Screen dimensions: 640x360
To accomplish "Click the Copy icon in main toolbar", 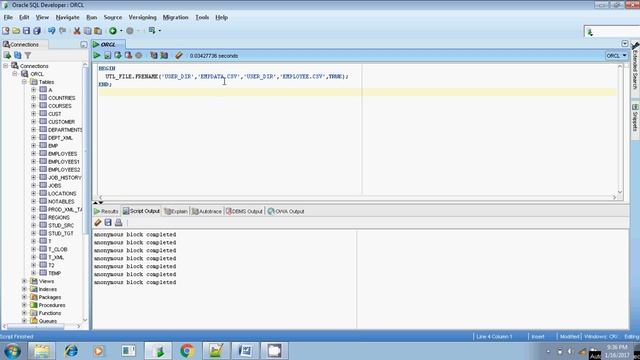I will 87,31.
